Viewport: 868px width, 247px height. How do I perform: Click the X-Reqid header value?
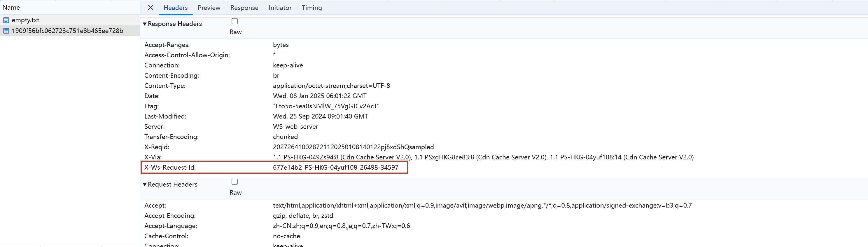(x=353, y=147)
